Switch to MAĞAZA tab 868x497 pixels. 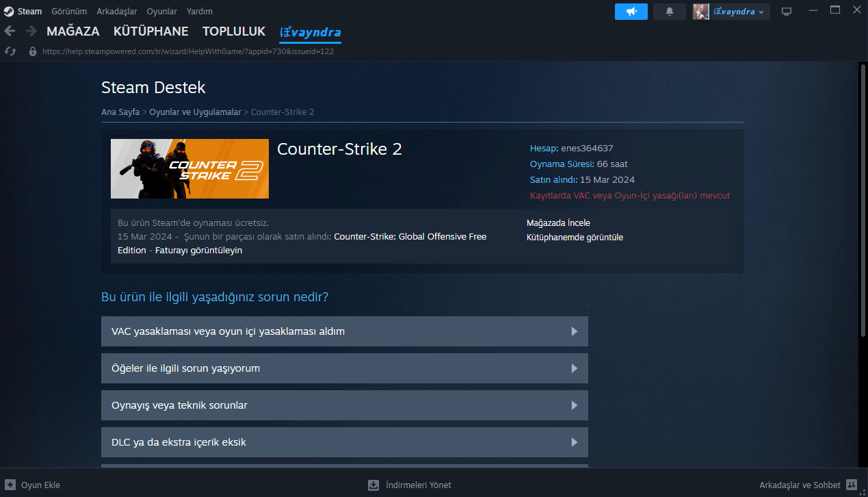click(x=73, y=31)
